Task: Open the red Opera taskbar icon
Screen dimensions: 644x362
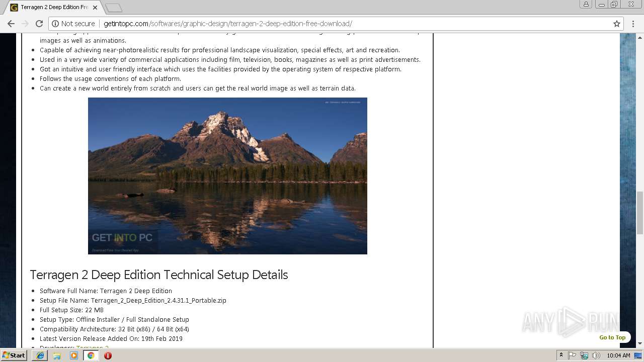Action: pos(108,355)
